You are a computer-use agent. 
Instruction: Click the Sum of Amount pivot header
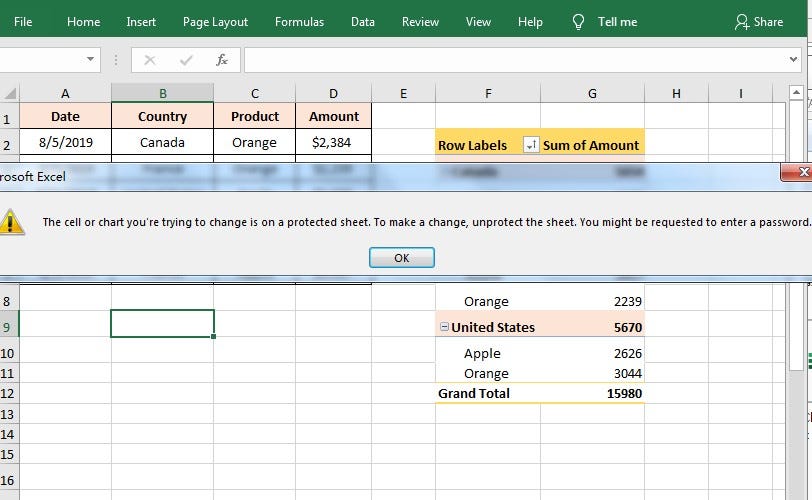pos(591,145)
